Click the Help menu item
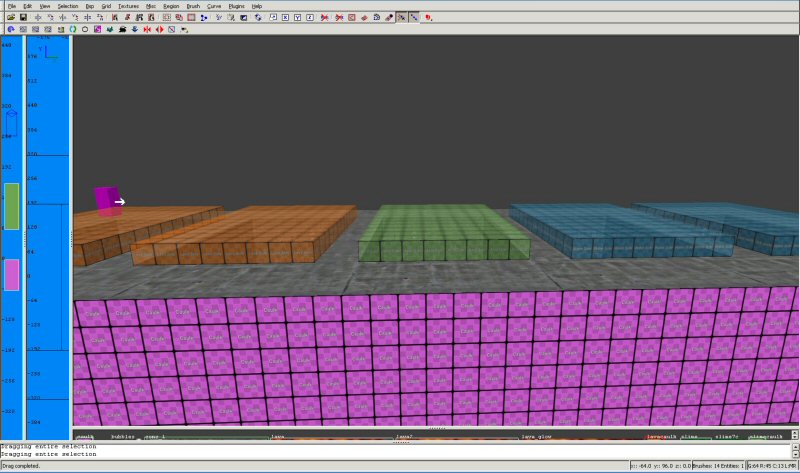Screen dimensions: 800x473 click(257, 6)
